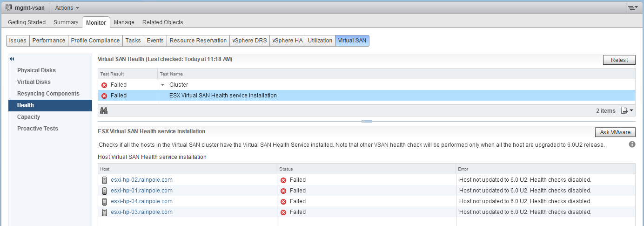
Task: Collapse the left navigation panel arrows
Action: click(x=12, y=59)
